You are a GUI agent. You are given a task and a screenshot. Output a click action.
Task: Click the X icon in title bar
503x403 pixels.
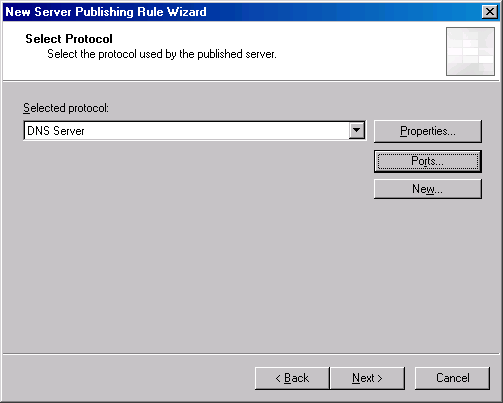489,12
